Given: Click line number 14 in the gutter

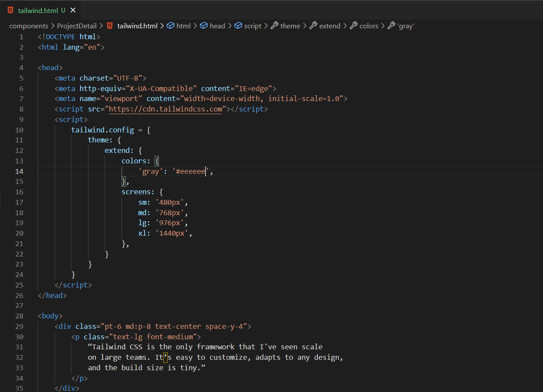Looking at the screenshot, I should coord(19,171).
